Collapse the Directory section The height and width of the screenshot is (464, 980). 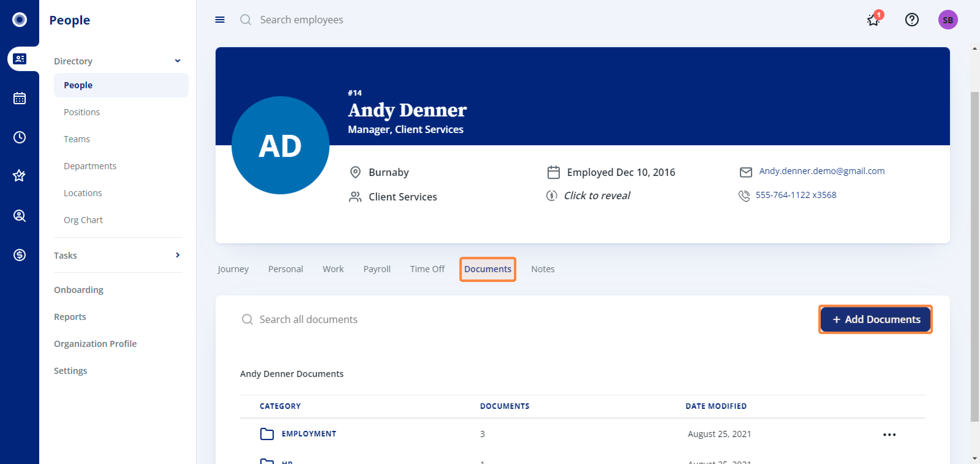click(x=177, y=60)
